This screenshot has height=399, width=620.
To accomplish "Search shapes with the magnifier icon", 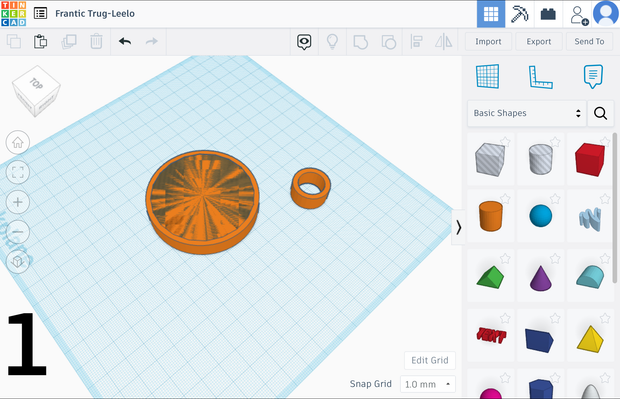I will [600, 113].
